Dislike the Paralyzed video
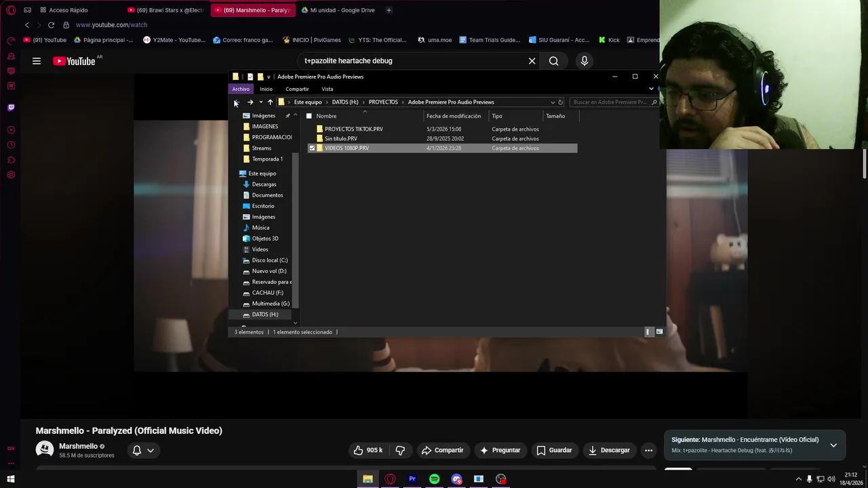 point(400,450)
